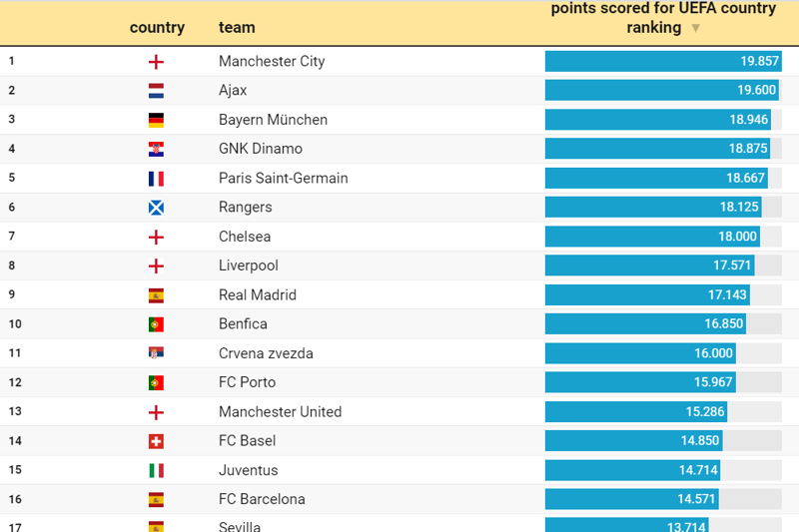Screen dimensions: 799x532
Task: Click the Netherlands flag beside Ajax
Action: (156, 91)
